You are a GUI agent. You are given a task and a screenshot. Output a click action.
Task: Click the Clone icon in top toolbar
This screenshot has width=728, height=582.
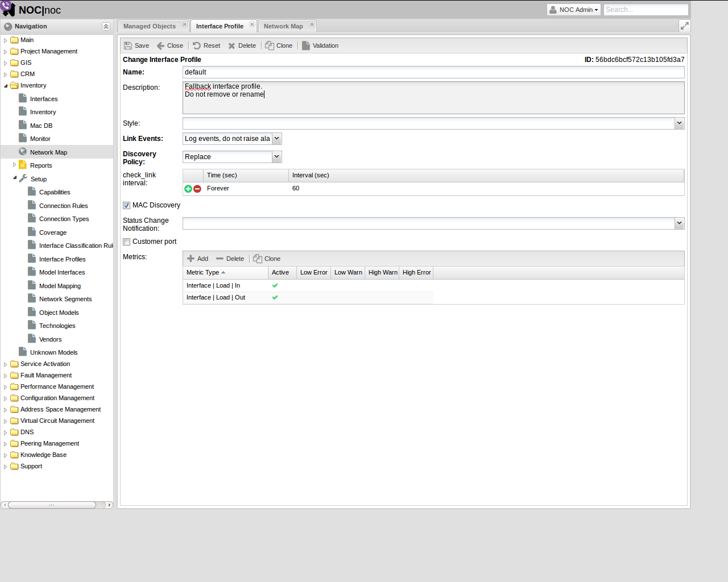tap(270, 45)
